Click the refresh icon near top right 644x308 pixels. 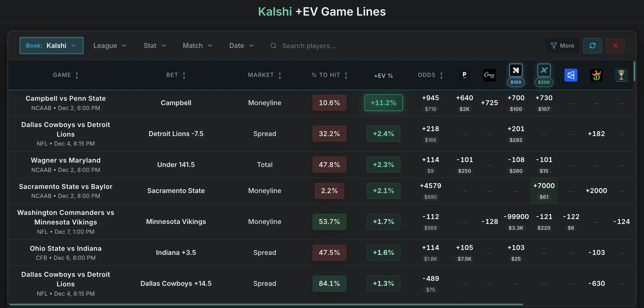[592, 45]
